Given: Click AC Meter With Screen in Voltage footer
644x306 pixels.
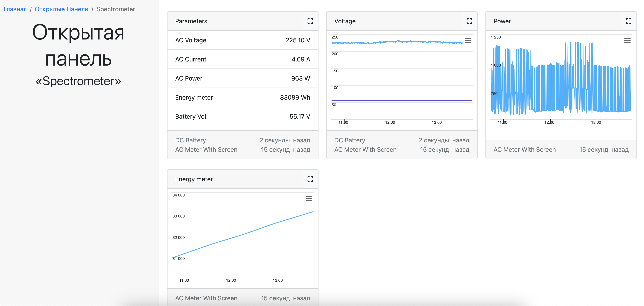Looking at the screenshot, I should (365, 149).
